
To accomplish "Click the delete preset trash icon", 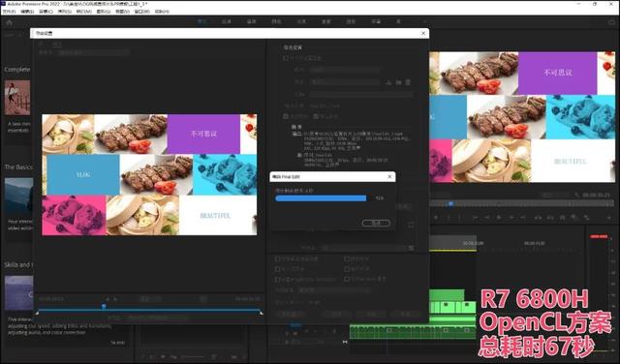I will 408,82.
